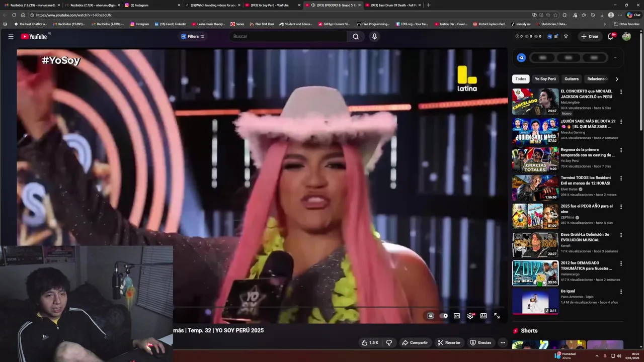Focus the Buscar search field

(289, 36)
